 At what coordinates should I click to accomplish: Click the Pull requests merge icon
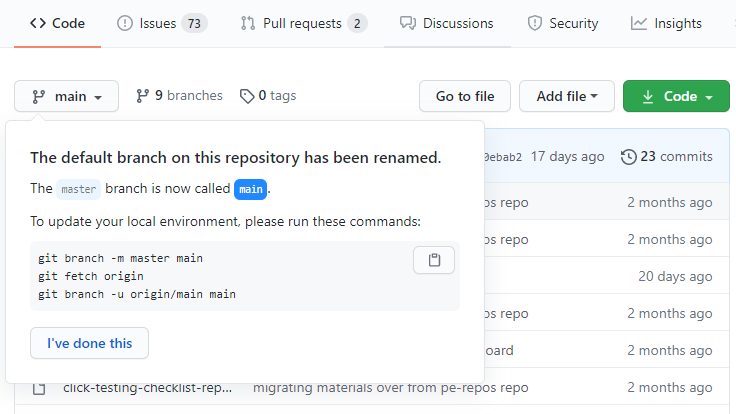pos(248,23)
